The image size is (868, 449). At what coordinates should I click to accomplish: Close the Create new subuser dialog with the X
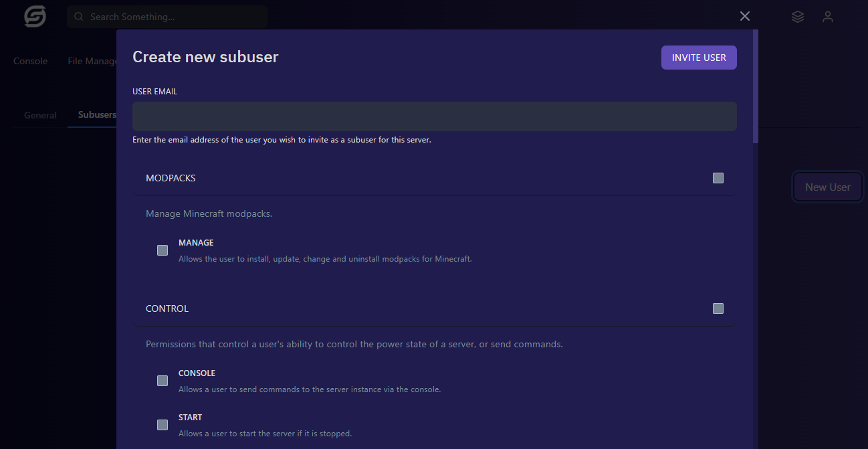(744, 15)
